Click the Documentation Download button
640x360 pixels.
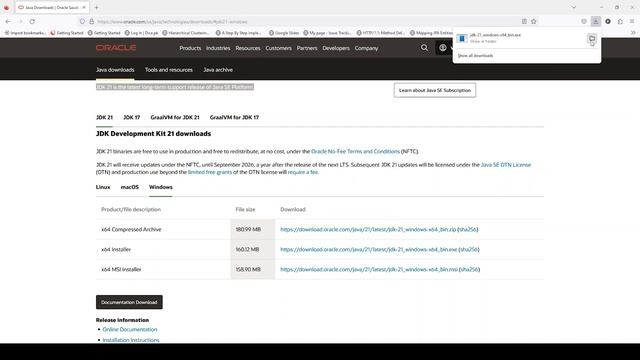click(129, 302)
